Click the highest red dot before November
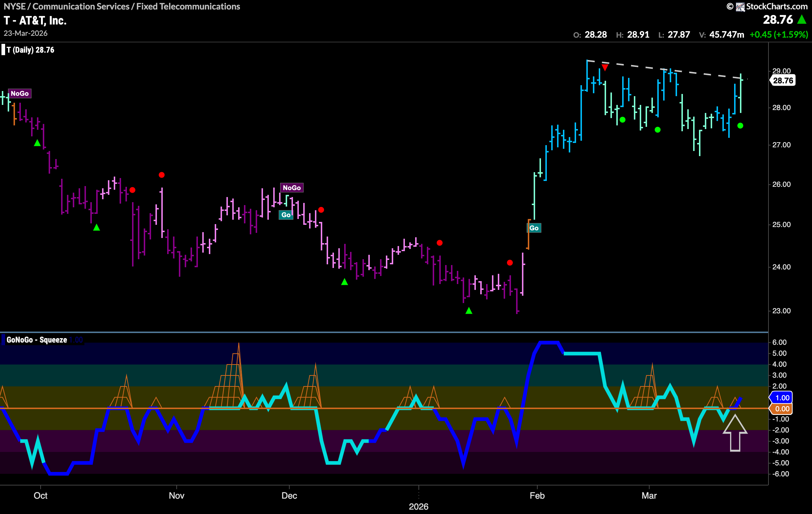812x514 pixels. click(x=162, y=175)
